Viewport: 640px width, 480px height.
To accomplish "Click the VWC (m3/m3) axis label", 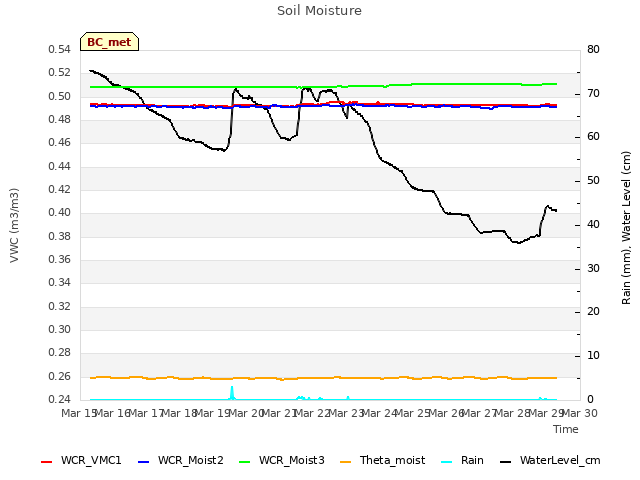I will click(14, 225).
